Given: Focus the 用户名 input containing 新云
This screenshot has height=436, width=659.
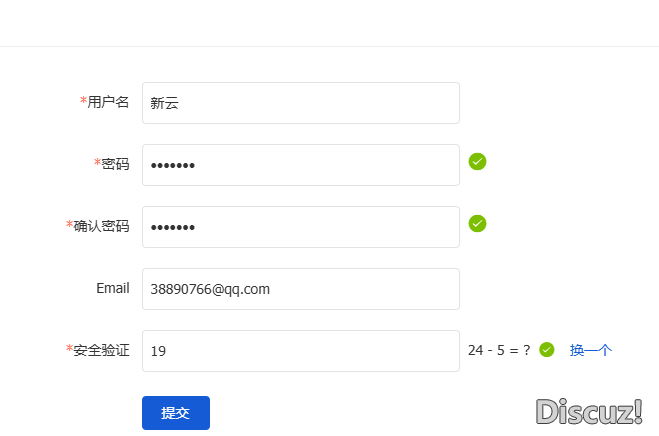Looking at the screenshot, I should click(x=301, y=103).
